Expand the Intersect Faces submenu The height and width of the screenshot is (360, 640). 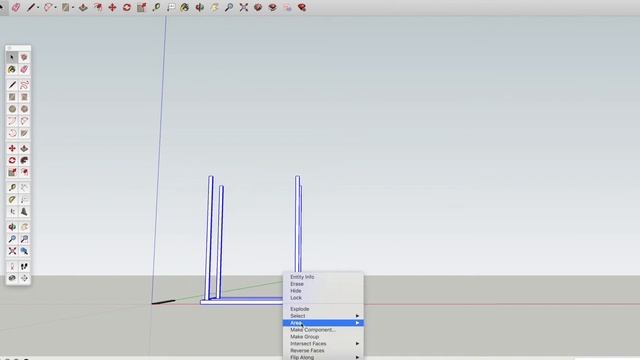point(323,344)
